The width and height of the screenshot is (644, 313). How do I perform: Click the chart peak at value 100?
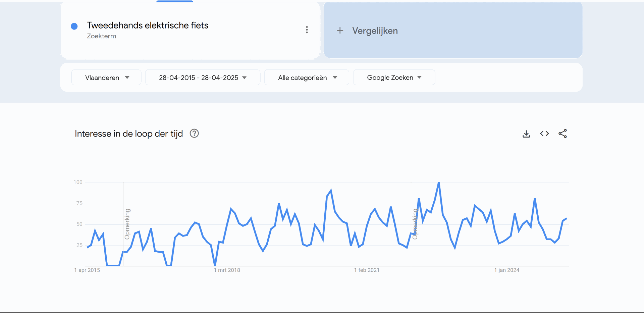[439, 183]
